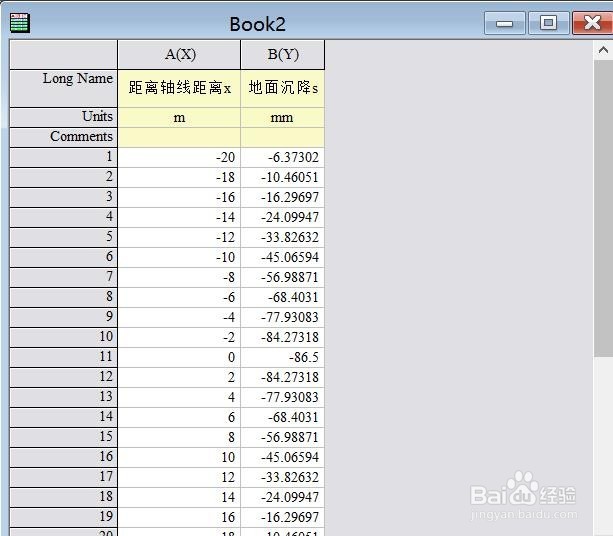
Task: Click cell -16.29697 in row 3
Action: tap(283, 197)
